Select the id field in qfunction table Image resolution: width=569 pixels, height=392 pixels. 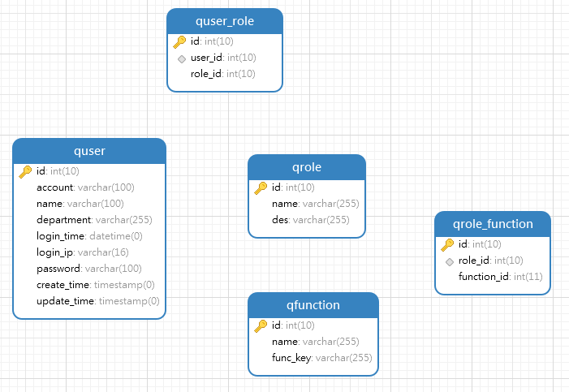[293, 325]
